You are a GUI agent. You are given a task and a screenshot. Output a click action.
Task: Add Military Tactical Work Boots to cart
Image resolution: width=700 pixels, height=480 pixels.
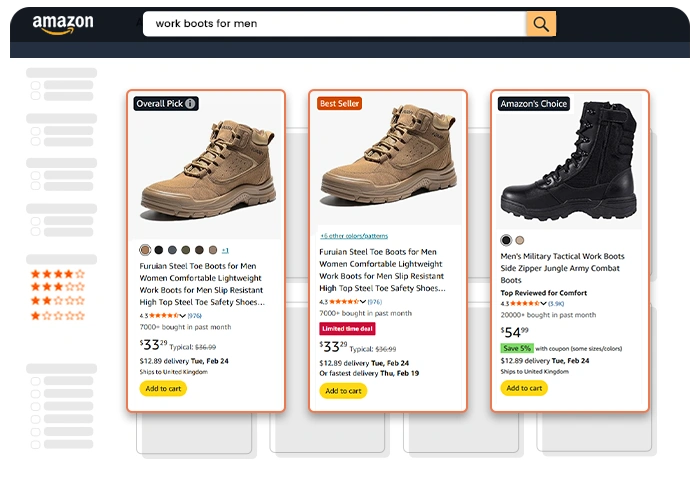pyautogui.click(x=524, y=388)
